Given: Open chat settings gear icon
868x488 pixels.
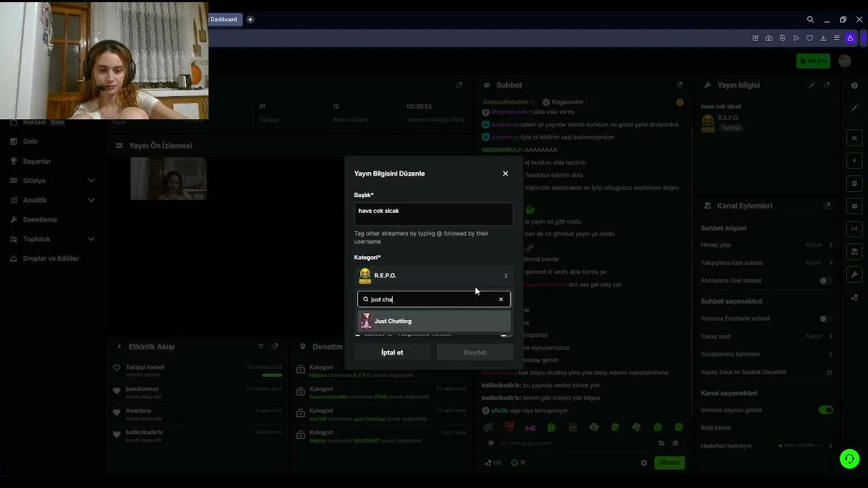Looking at the screenshot, I should click(644, 463).
